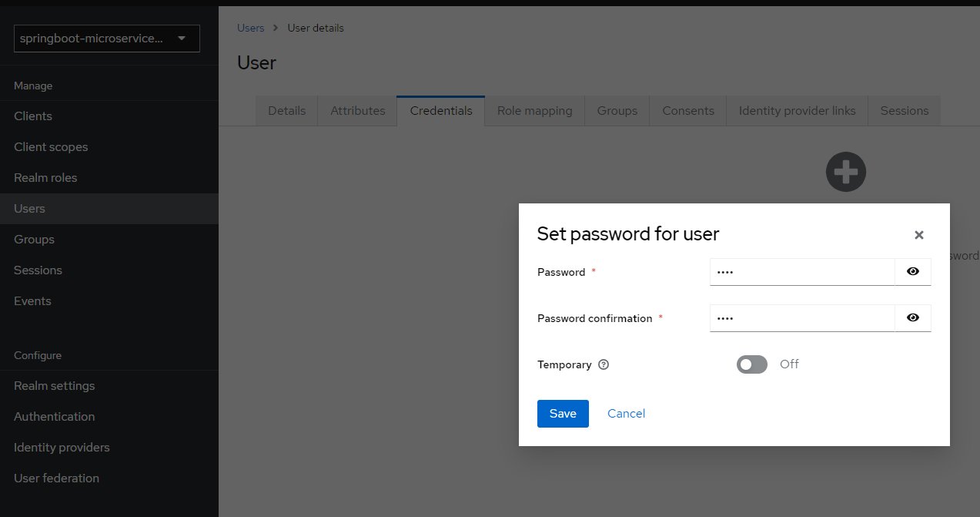
Task: Show the Password field contents with eye icon
Action: coord(913,272)
